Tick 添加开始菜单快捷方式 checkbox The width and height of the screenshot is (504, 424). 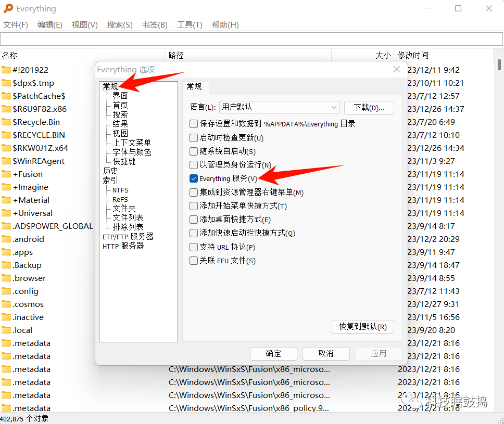(x=194, y=206)
